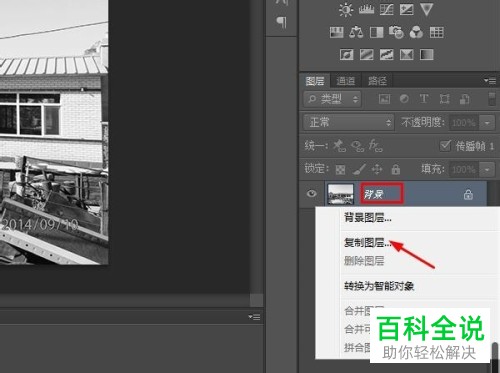Open the 类型 filter dropdown
500x373 pixels.
(x=332, y=99)
